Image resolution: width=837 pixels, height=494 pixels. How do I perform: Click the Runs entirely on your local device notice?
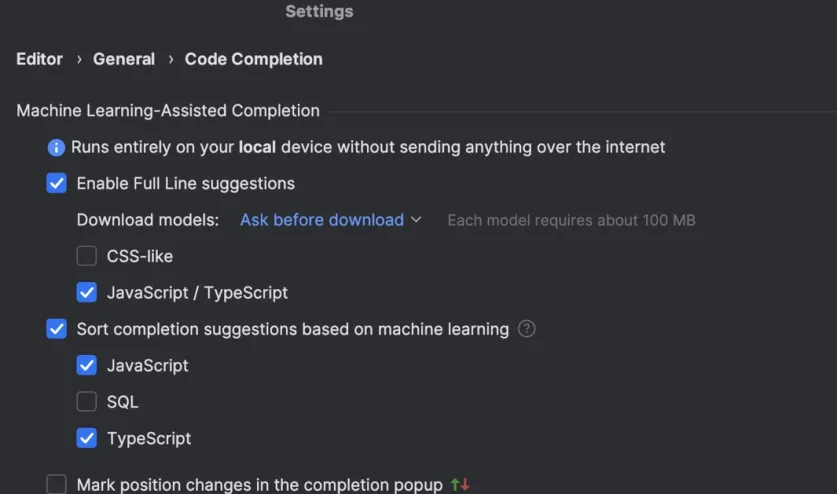coord(368,148)
